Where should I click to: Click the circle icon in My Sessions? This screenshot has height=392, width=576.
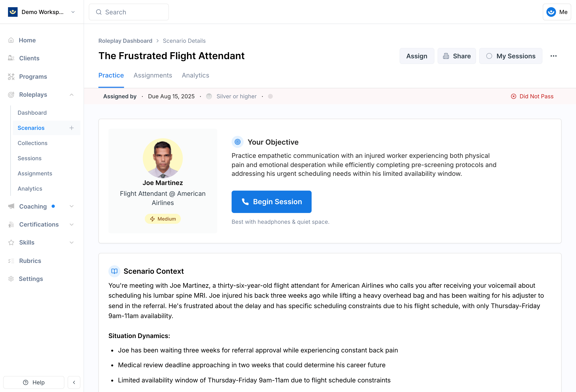click(489, 56)
